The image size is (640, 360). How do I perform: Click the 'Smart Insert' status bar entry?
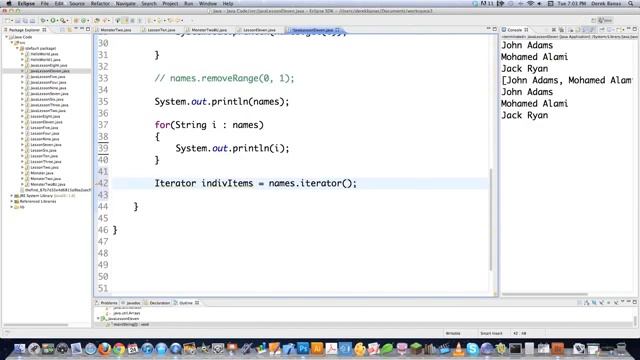(491, 333)
